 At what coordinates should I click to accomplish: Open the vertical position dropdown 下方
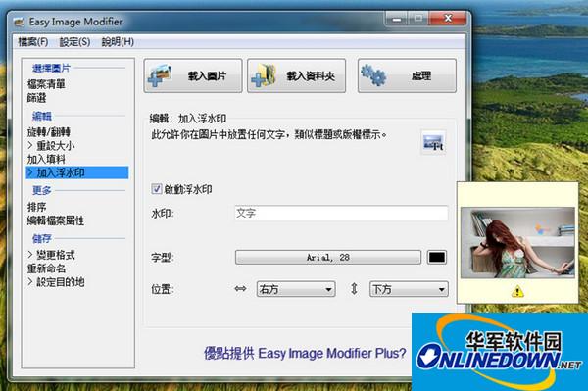point(409,289)
